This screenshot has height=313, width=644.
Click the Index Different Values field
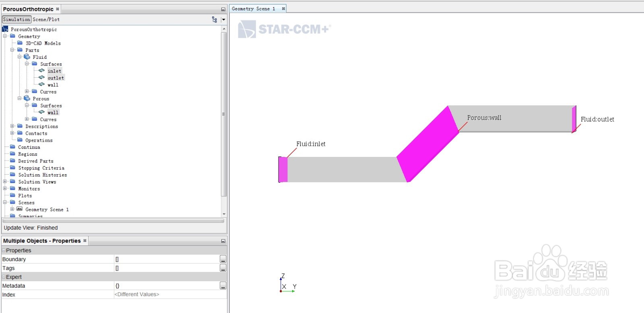click(170, 294)
